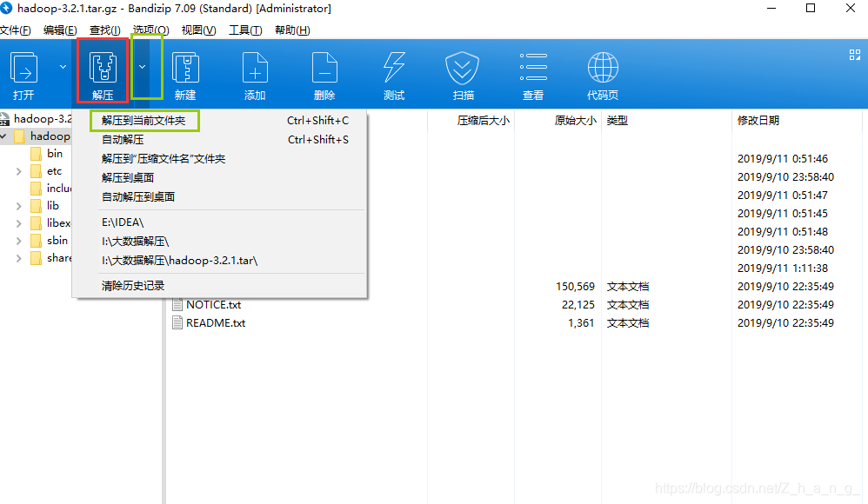Screen dimensions: 868x504
Task: Select the README.txt file
Action: [x=216, y=323]
